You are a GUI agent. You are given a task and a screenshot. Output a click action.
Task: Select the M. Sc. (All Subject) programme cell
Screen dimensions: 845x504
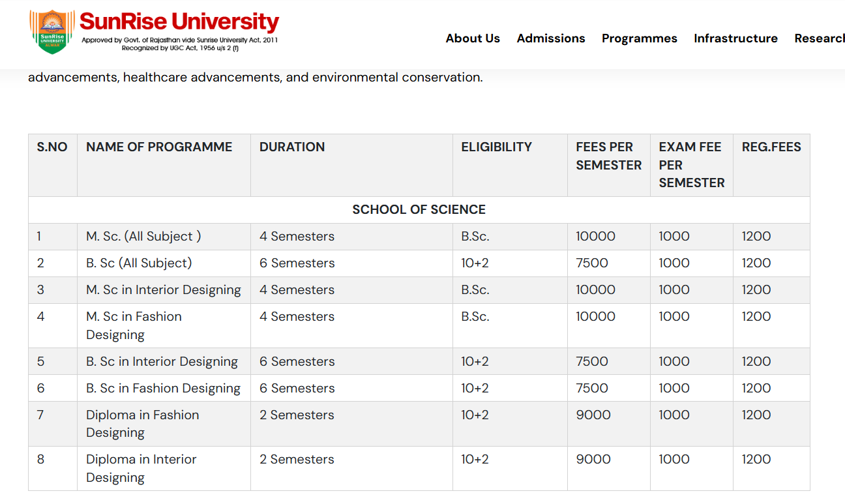click(143, 237)
